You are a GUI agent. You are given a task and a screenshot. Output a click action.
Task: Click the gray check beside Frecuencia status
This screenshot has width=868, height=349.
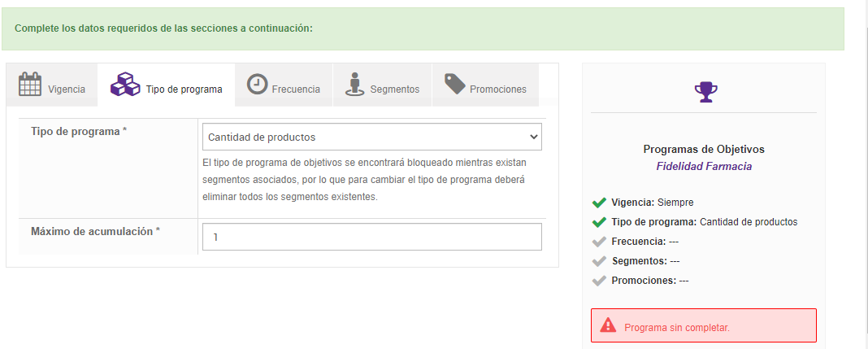pos(600,241)
